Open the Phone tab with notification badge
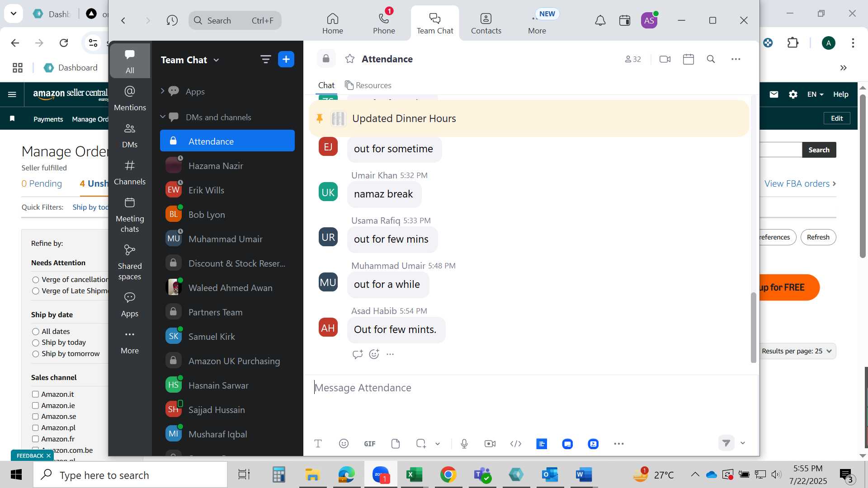 [x=384, y=23]
